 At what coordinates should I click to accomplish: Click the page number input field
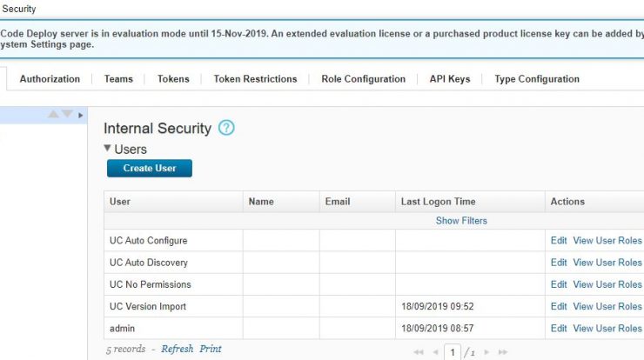[453, 352]
